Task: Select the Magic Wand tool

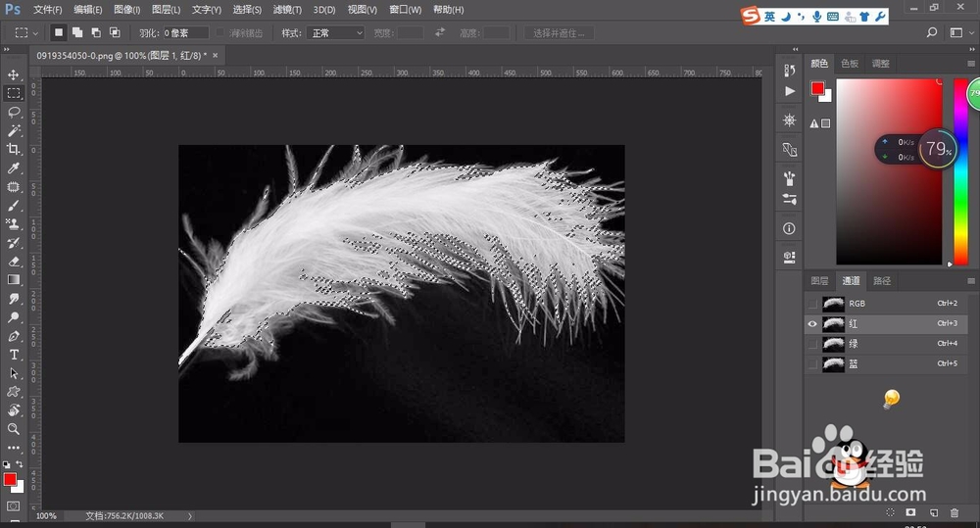Action: 13,130
